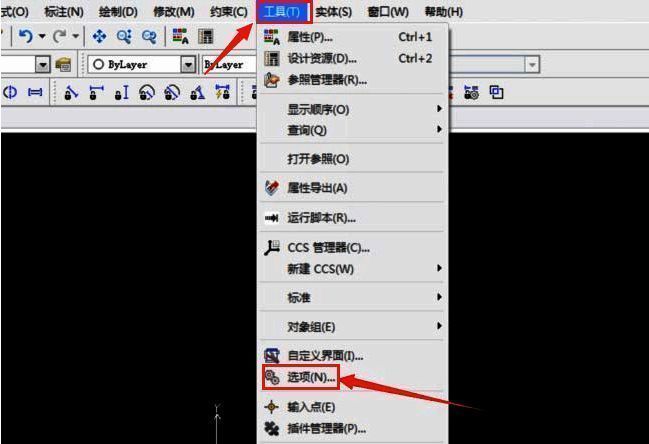This screenshot has height=444, width=649.
Task: Choose 自定义界面(I)... menu entry
Action: click(x=353, y=356)
